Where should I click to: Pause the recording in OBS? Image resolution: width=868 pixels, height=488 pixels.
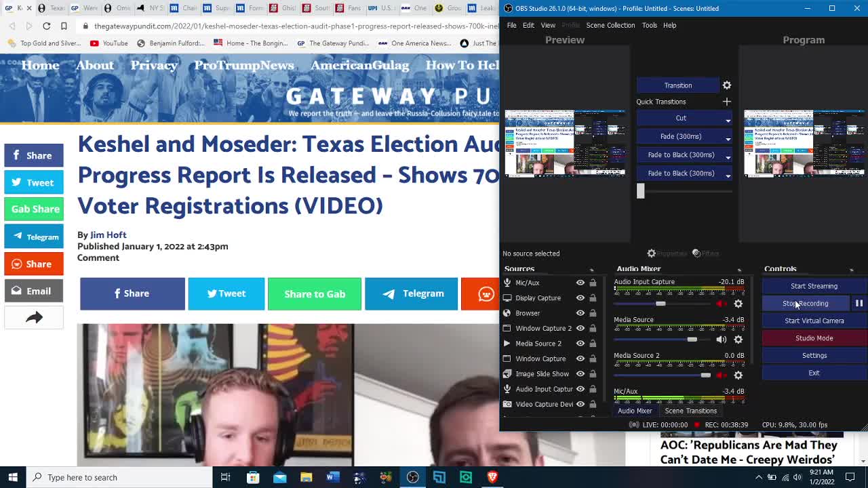click(x=859, y=304)
